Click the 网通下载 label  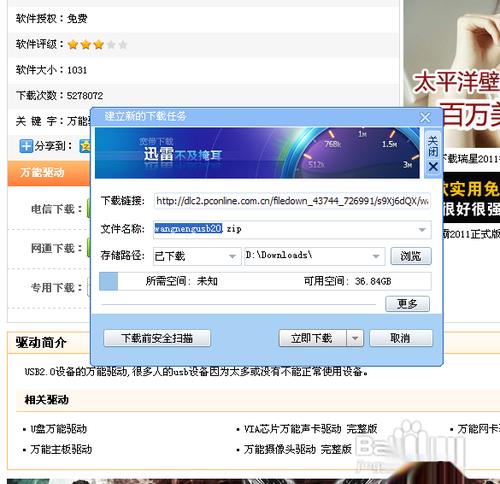(56, 248)
